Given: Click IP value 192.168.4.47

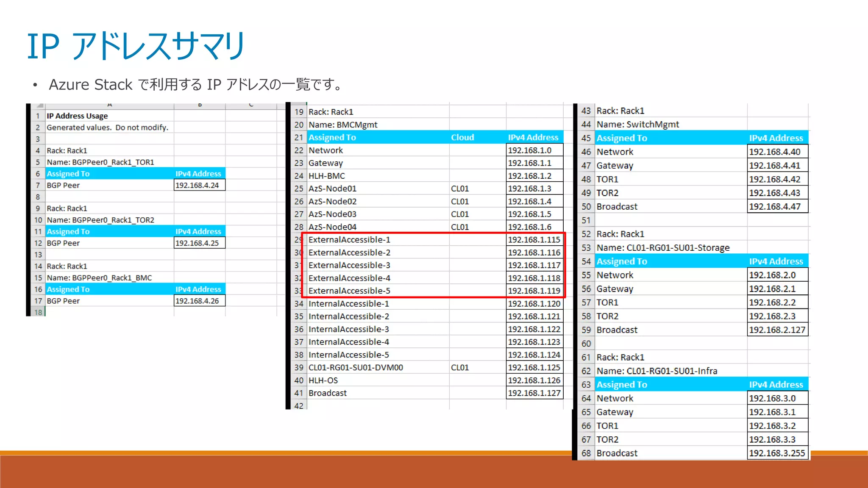Looking at the screenshot, I should click(x=777, y=207).
